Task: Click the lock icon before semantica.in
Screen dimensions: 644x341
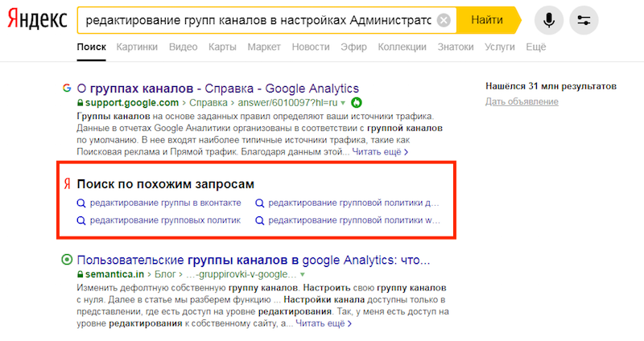Action: click(80, 274)
